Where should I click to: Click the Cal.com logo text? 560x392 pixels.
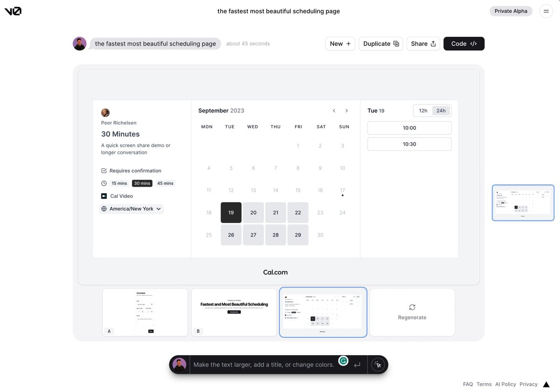(275, 272)
